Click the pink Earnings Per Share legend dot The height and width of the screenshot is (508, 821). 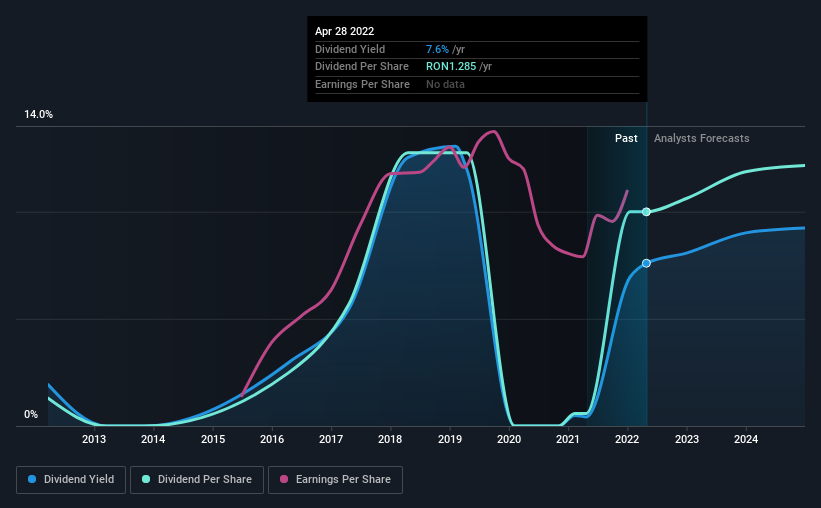[284, 479]
